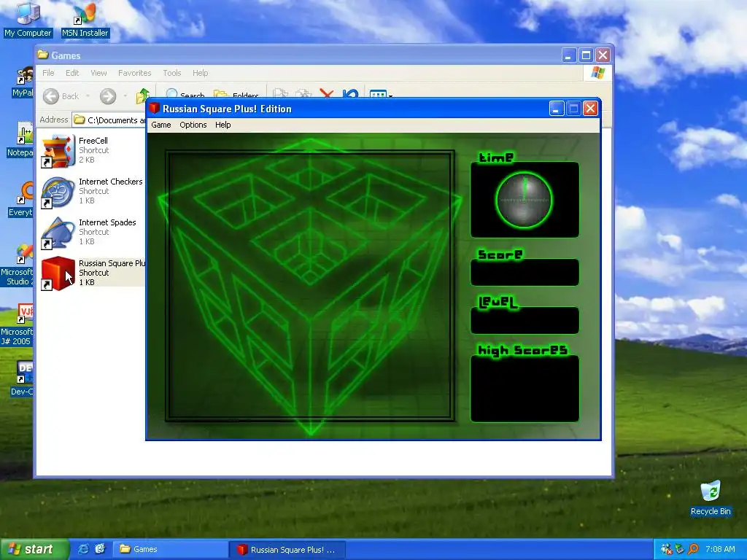The image size is (747, 560).
Task: Maximize the Games explorer window
Action: [586, 55]
